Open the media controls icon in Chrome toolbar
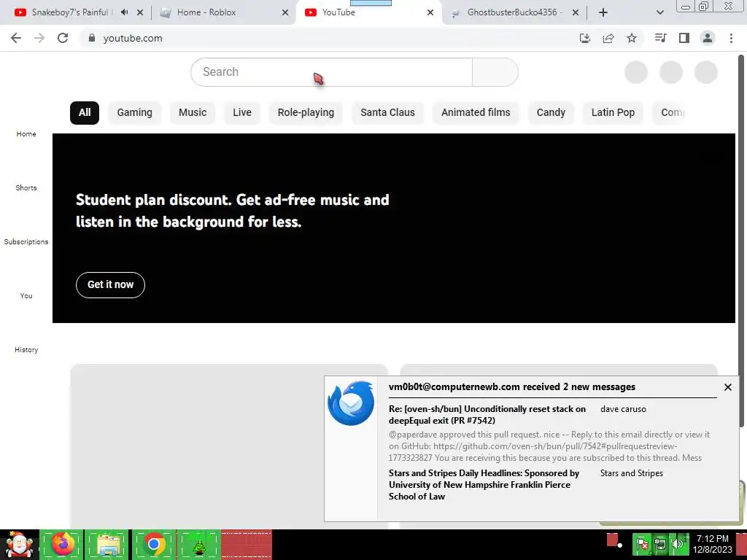747x560 pixels. [x=660, y=38]
